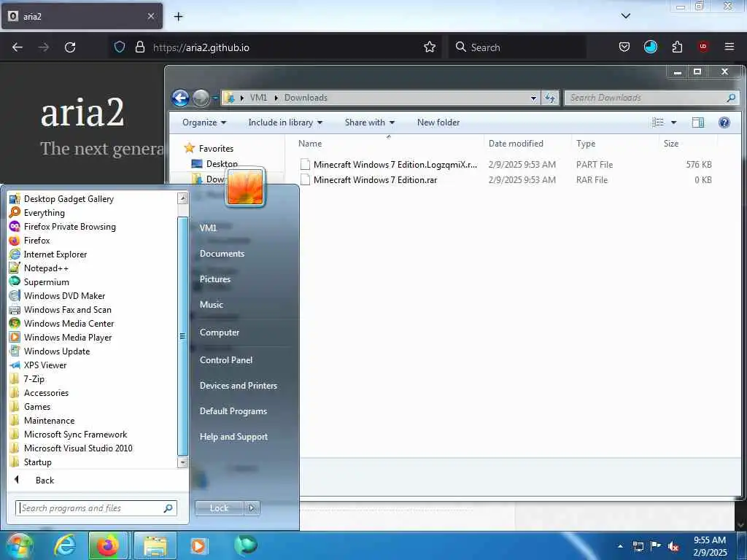Open shutdown options arrow beside Lock
The image size is (747, 560).
tap(252, 508)
